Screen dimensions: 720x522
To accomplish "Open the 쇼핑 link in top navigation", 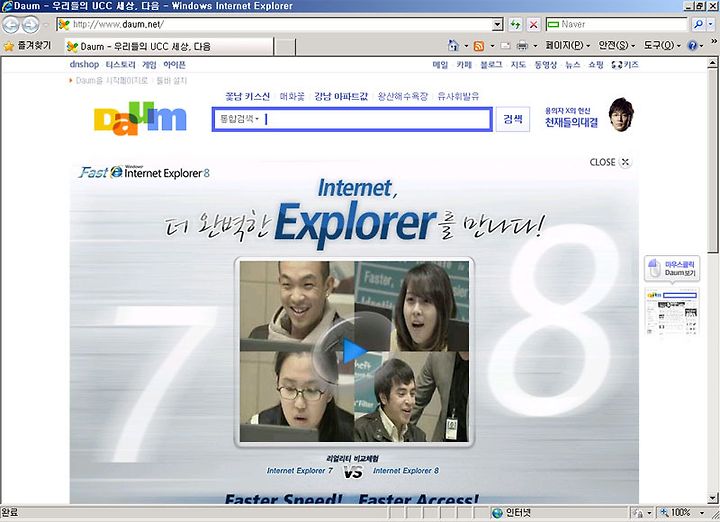I will click(596, 65).
